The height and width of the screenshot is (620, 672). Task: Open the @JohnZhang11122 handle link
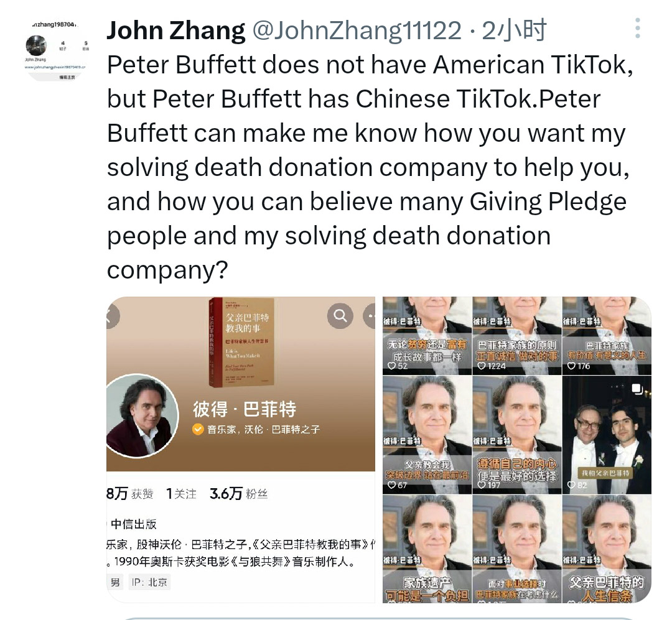tap(357, 30)
